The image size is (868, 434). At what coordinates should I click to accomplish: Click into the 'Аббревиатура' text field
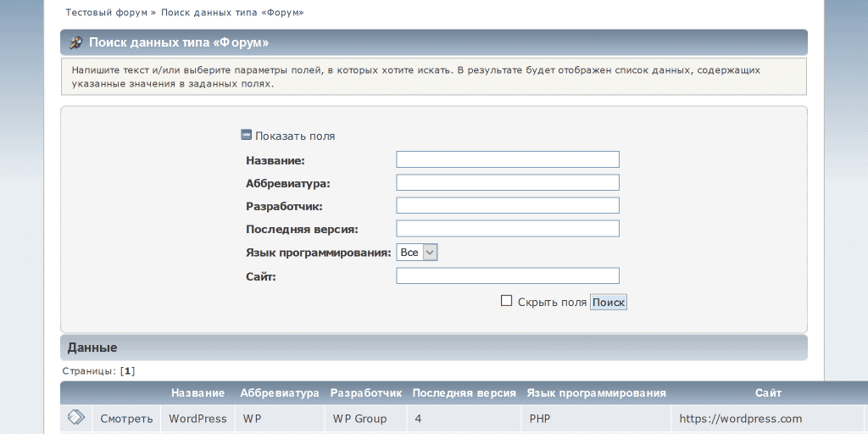click(507, 183)
